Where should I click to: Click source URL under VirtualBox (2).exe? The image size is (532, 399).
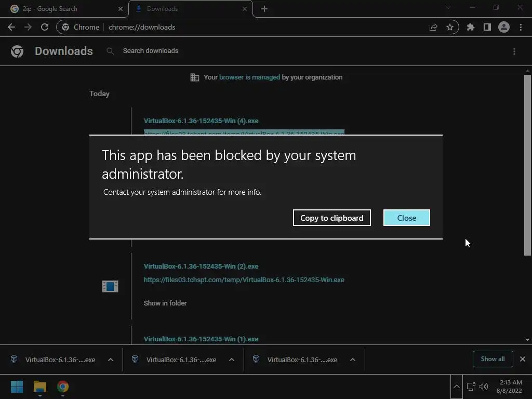(244, 280)
